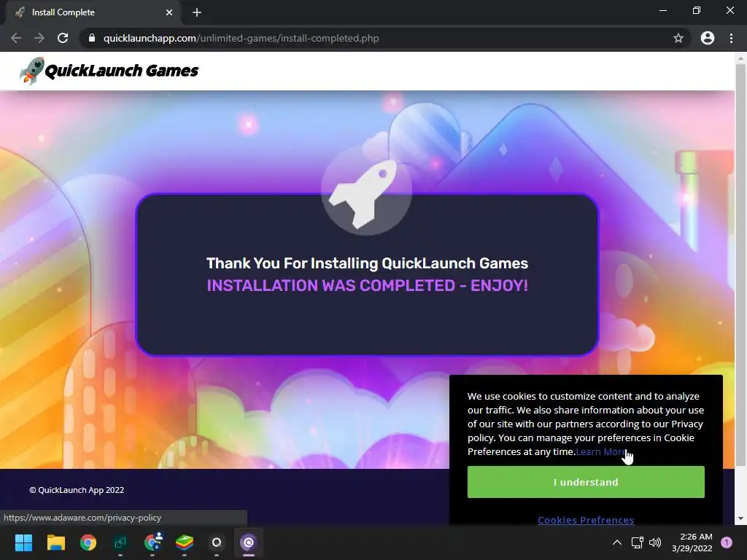The height and width of the screenshot is (560, 747).
Task: Open a new tab with the plus button
Action: coord(197,12)
